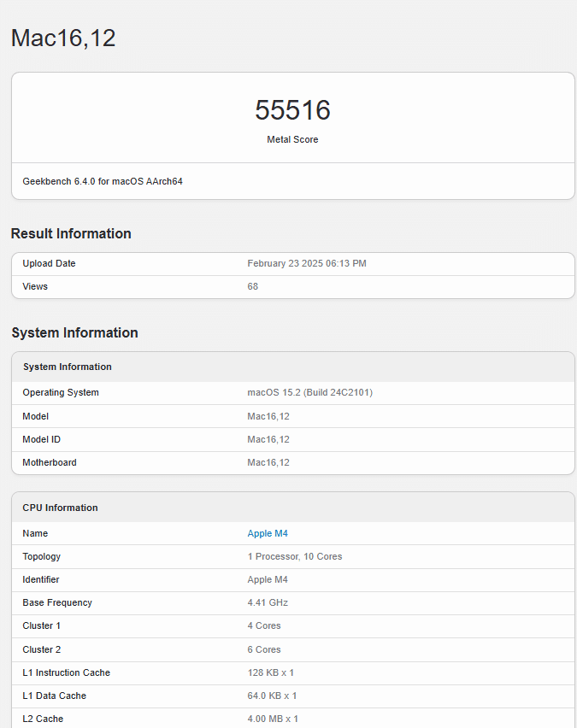577x728 pixels.
Task: Select the 4.41 GHz value
Action: tap(268, 602)
